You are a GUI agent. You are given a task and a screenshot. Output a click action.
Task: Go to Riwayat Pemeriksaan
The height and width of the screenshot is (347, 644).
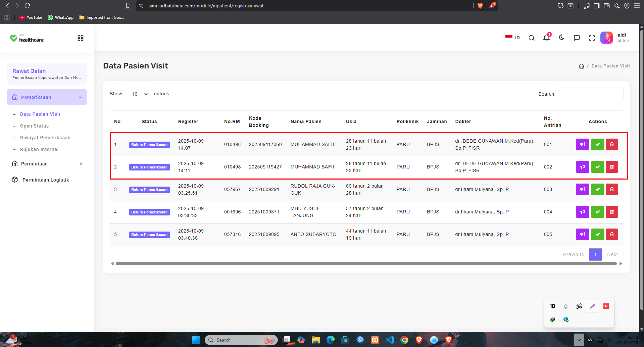[x=45, y=138]
